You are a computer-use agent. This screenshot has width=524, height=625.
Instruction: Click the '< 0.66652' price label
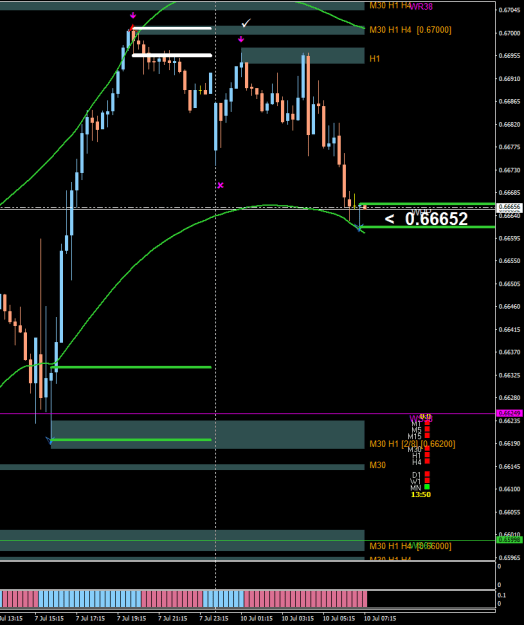pyautogui.click(x=426, y=219)
